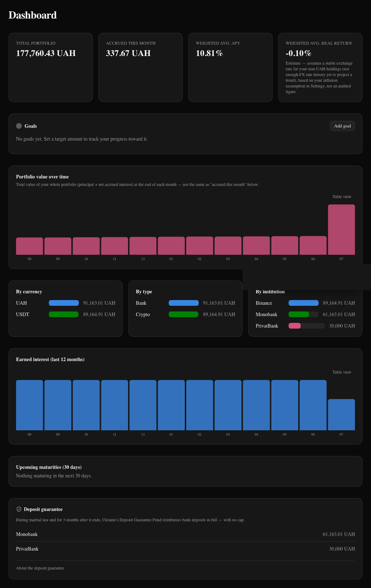Click the Total Portfolio card
Screen dimensions: 371x588
pyautogui.click(x=51, y=67)
